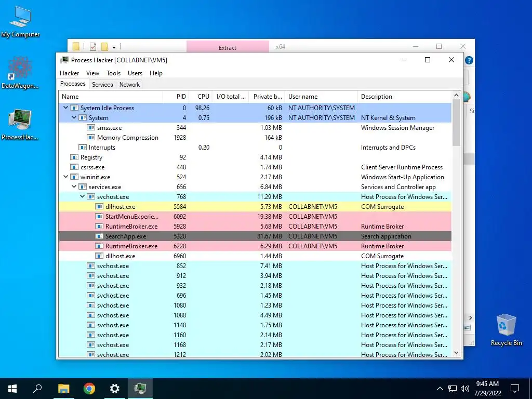The width and height of the screenshot is (532, 399).
Task: Click the process list vertical scrollbar thumb
Action: pyautogui.click(x=456, y=123)
